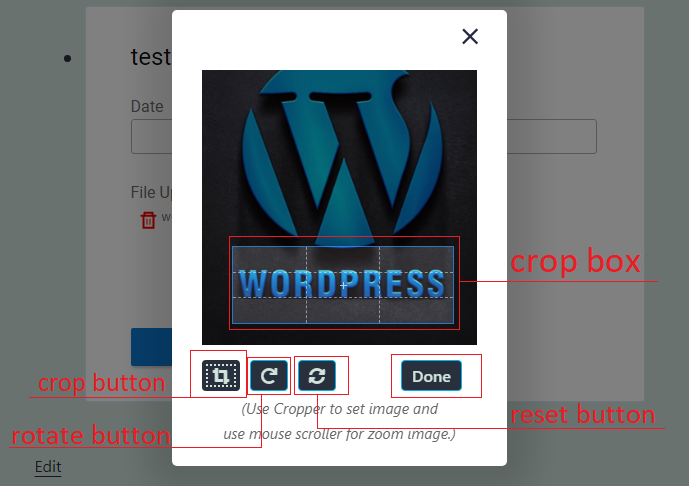
Task: Click the Date field label
Action: point(147,106)
